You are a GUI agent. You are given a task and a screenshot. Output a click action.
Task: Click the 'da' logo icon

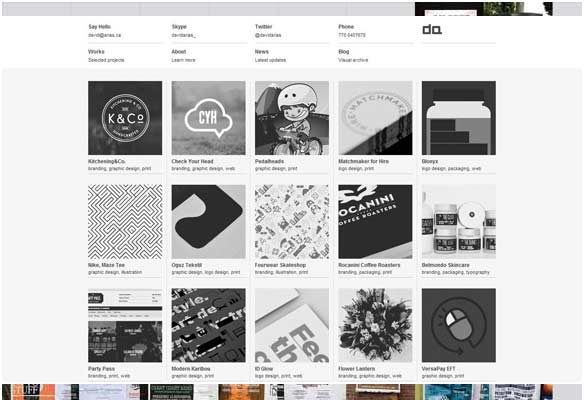coord(432,29)
